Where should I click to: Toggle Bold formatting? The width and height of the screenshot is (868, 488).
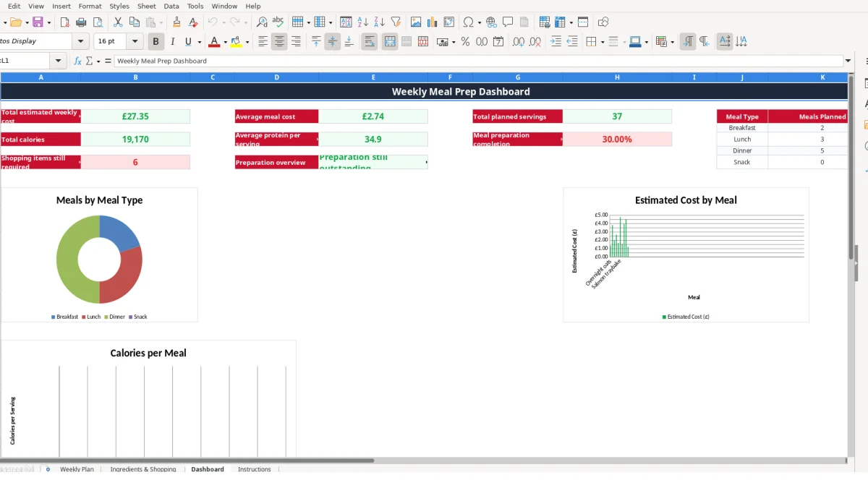click(x=155, y=42)
